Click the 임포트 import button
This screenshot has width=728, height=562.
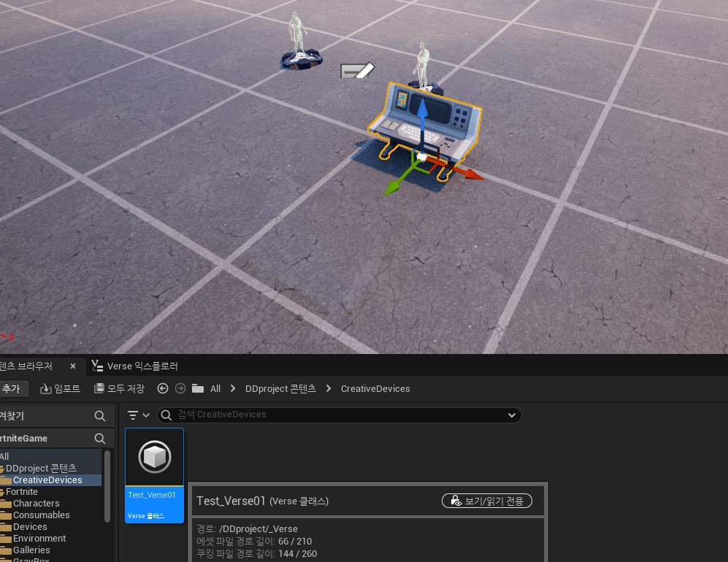point(61,389)
